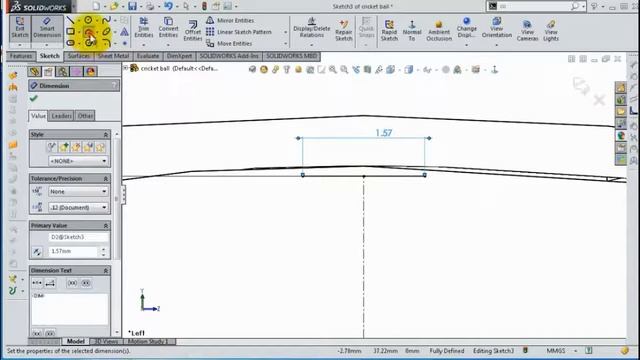Screen dimensions: 640x360
Task: Click the Zoom to Fit icon in view toolbar
Action: [x=333, y=70]
